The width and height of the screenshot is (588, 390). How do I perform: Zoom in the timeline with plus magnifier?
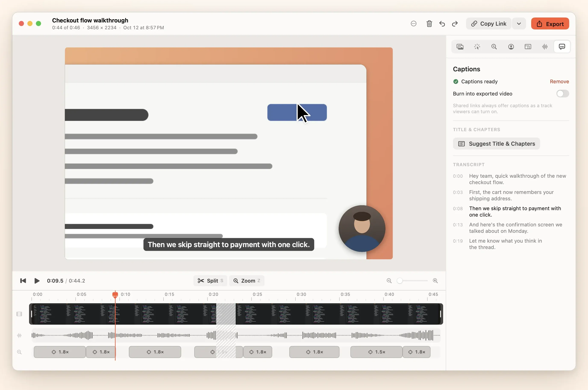coord(435,281)
